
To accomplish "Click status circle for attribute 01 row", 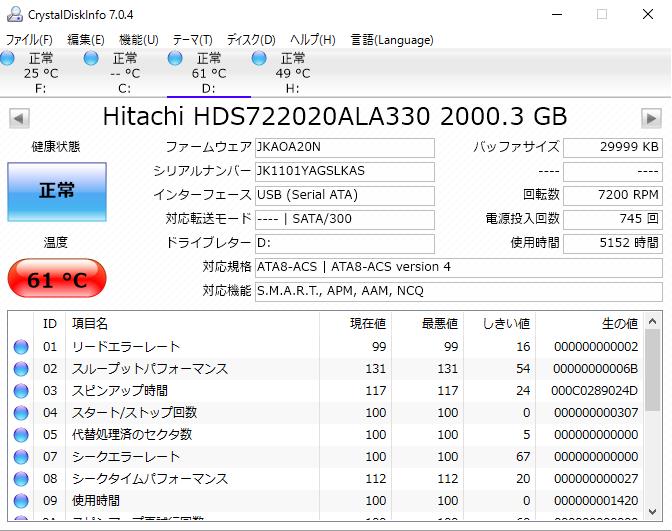I will pyautogui.click(x=21, y=347).
